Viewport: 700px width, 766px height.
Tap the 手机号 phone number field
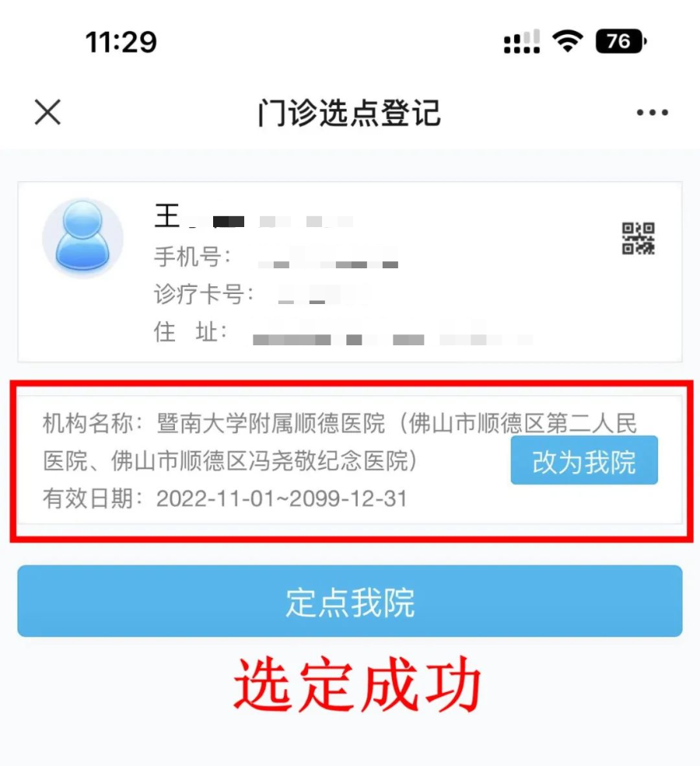point(276,257)
